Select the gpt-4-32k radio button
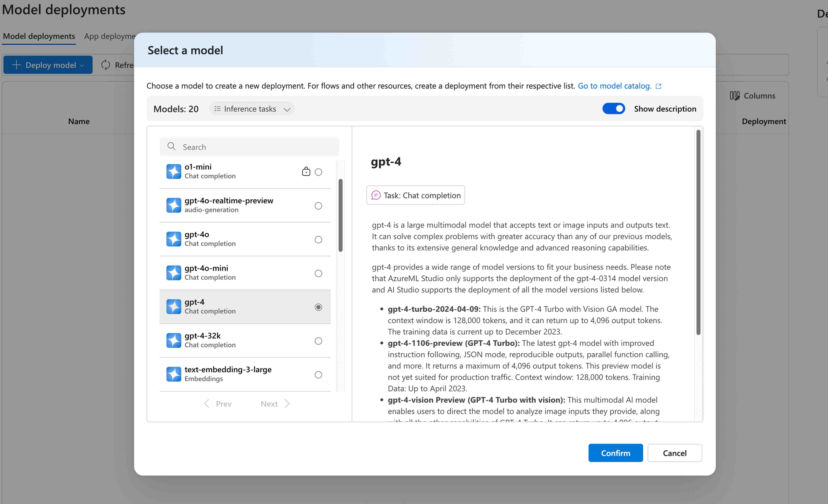The image size is (828, 504). pyautogui.click(x=318, y=341)
